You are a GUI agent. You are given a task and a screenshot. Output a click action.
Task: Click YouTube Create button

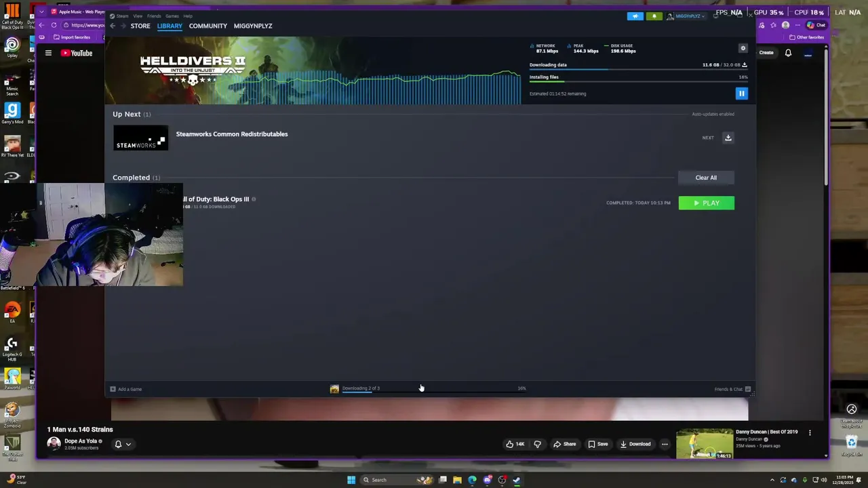click(x=766, y=52)
